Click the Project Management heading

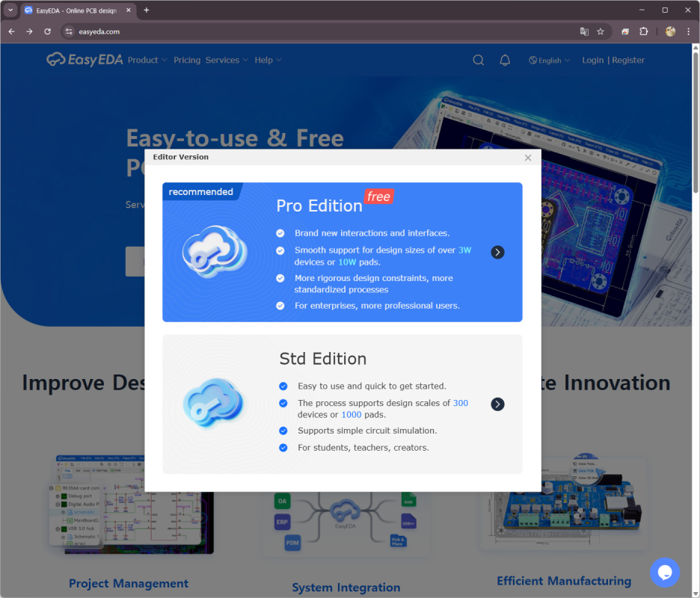pos(129,583)
